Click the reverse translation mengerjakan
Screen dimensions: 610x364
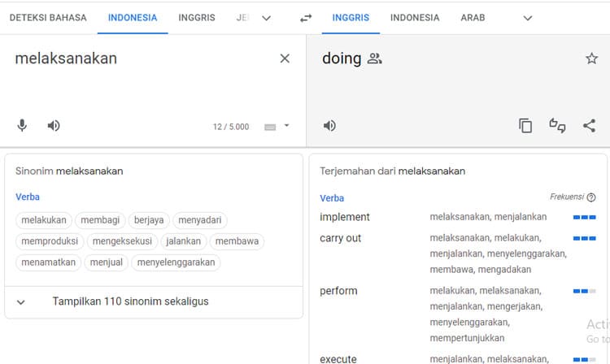point(514,306)
